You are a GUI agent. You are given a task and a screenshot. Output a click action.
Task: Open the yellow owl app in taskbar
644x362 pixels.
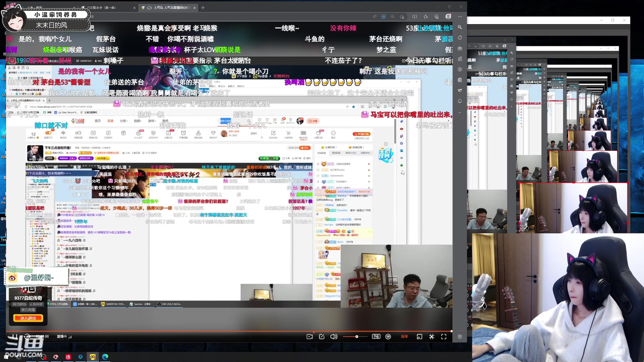(x=93, y=357)
